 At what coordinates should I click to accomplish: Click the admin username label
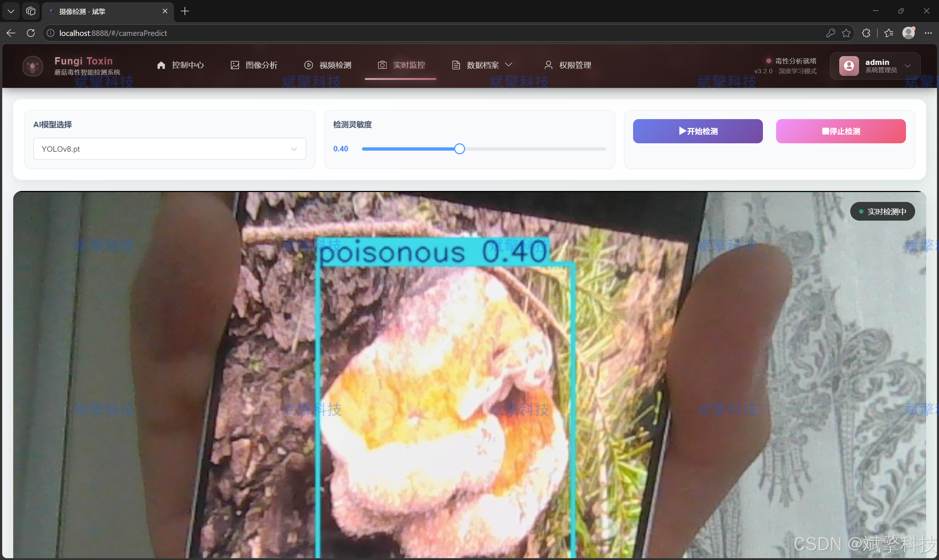pyautogui.click(x=877, y=62)
